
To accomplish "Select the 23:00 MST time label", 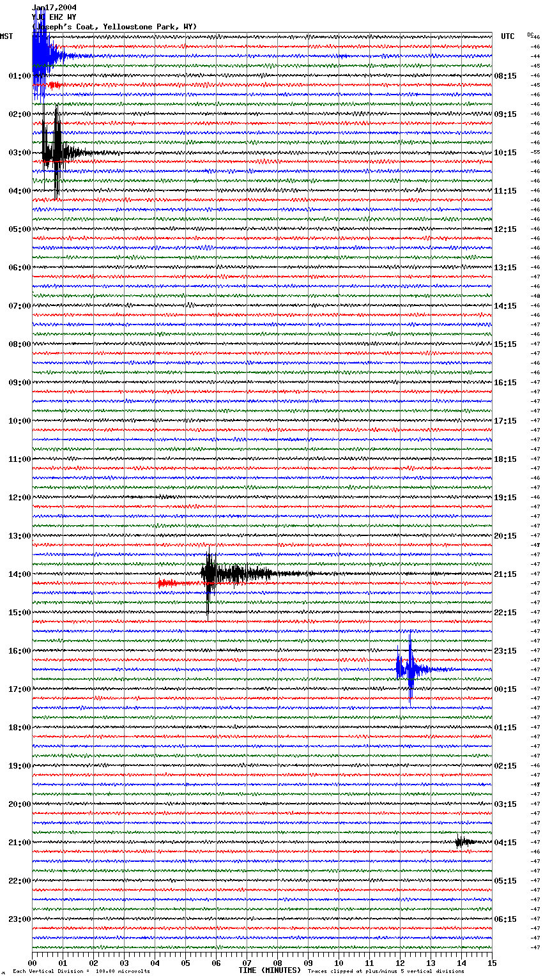I will click(x=20, y=919).
